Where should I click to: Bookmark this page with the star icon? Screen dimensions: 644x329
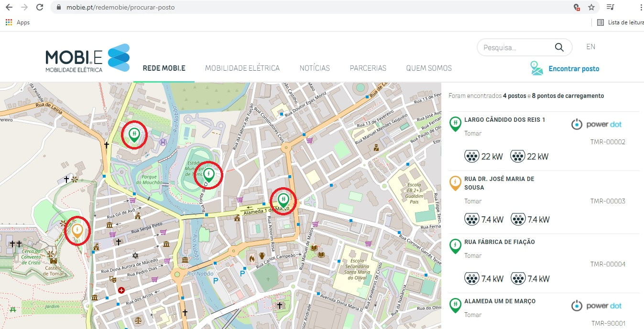[x=591, y=8]
